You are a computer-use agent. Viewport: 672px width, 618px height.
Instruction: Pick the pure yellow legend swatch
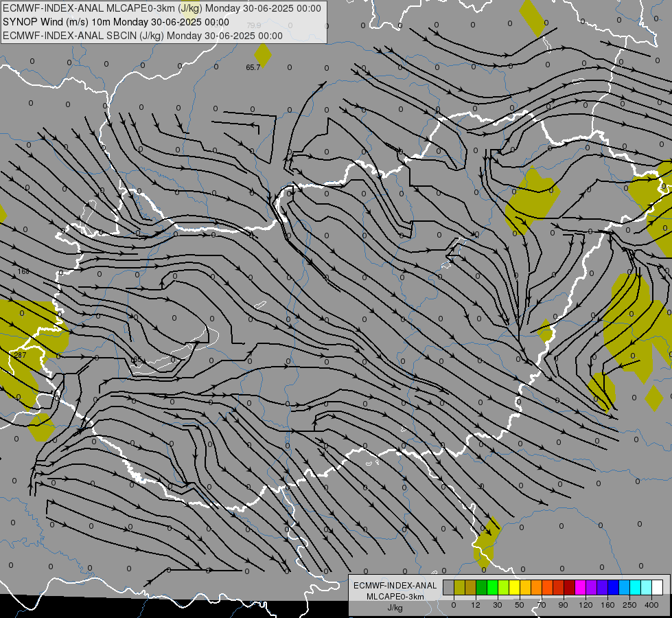515,587
